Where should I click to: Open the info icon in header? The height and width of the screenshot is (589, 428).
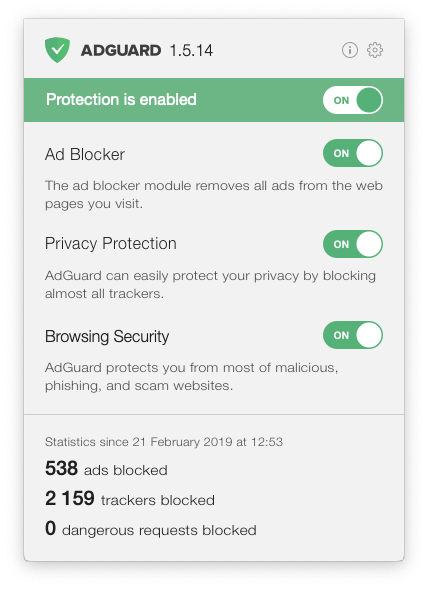[349, 50]
